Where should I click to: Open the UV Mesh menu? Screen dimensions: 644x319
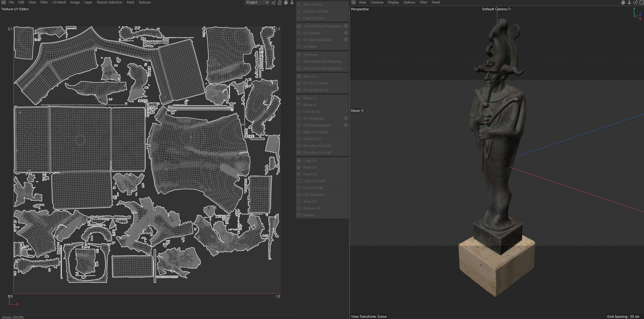pyautogui.click(x=59, y=2)
